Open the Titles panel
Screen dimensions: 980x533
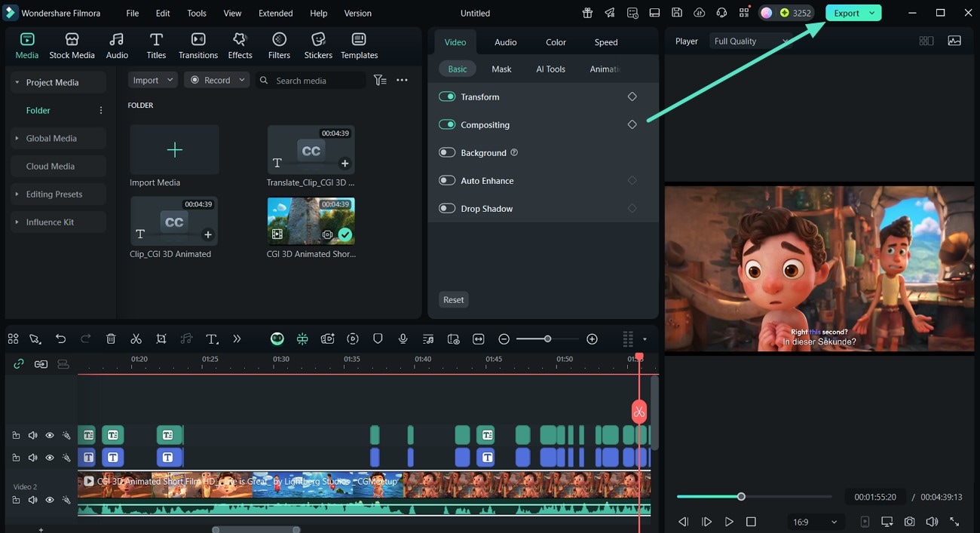pos(156,46)
